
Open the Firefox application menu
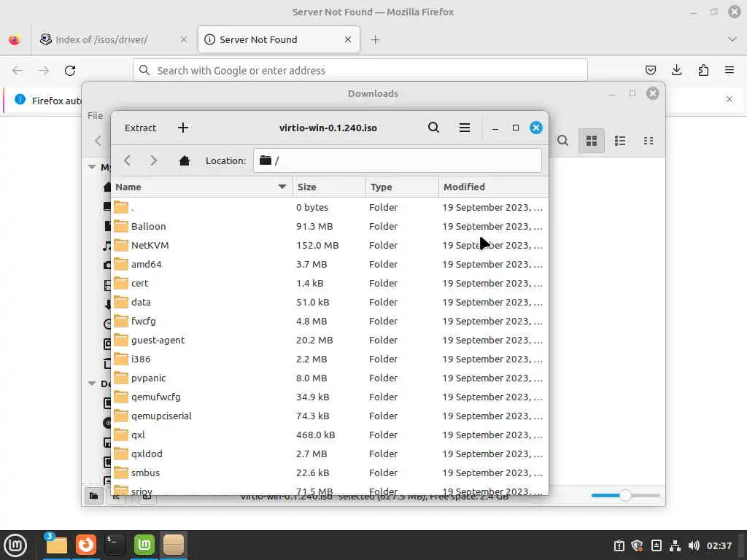(x=729, y=71)
